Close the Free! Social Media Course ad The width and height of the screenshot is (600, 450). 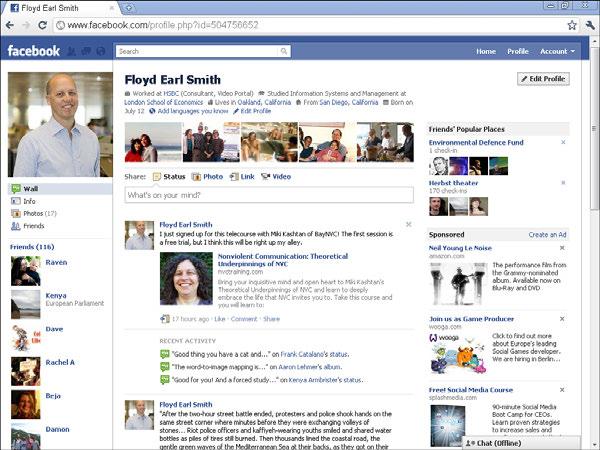[562, 390]
